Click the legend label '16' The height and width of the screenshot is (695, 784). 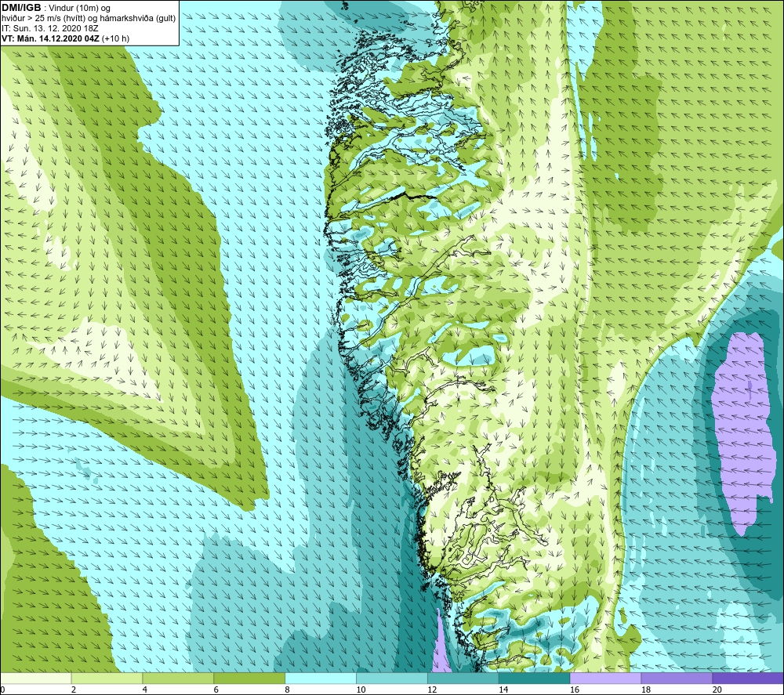point(575,690)
